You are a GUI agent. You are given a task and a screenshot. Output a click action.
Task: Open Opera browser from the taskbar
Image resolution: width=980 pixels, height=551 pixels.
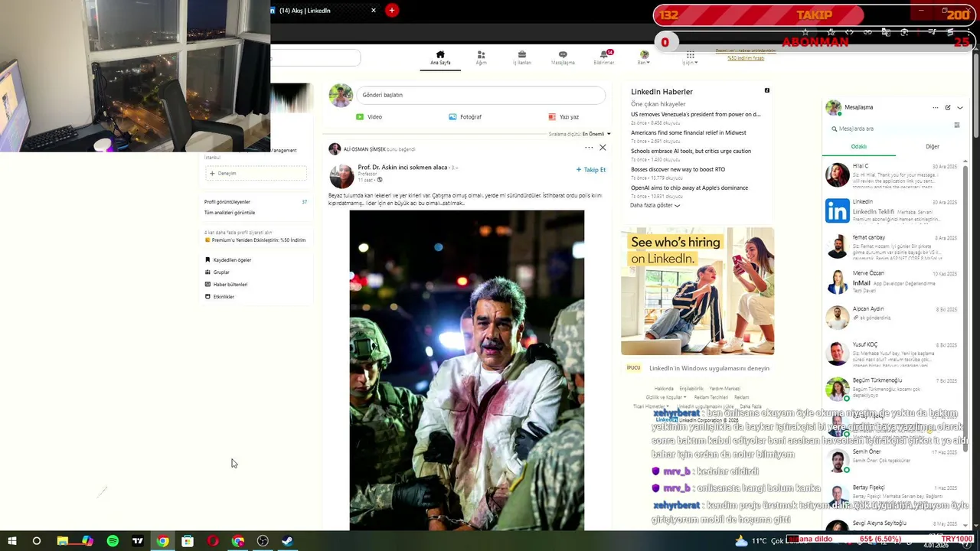pyautogui.click(x=213, y=541)
